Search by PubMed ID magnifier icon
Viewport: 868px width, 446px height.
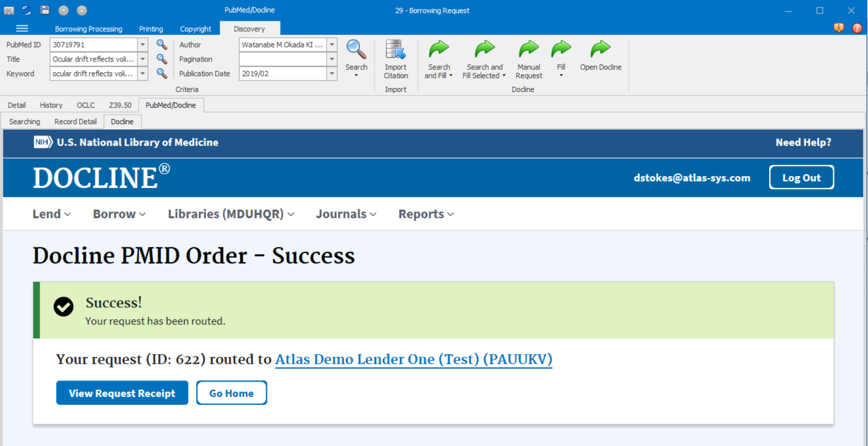(x=162, y=45)
